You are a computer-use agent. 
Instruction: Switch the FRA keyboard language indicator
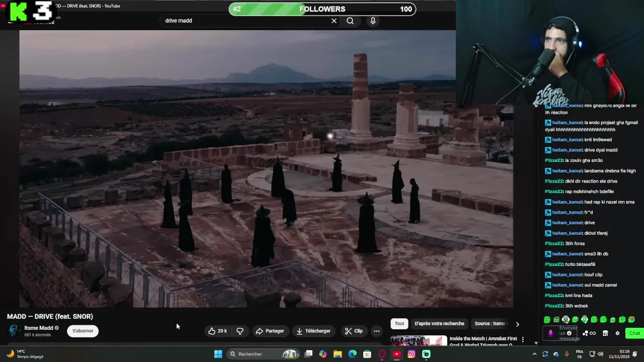(580, 354)
